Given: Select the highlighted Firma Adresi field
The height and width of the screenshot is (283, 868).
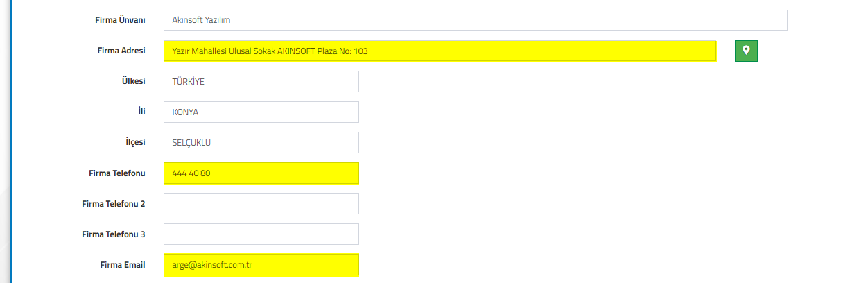Looking at the screenshot, I should [440, 51].
